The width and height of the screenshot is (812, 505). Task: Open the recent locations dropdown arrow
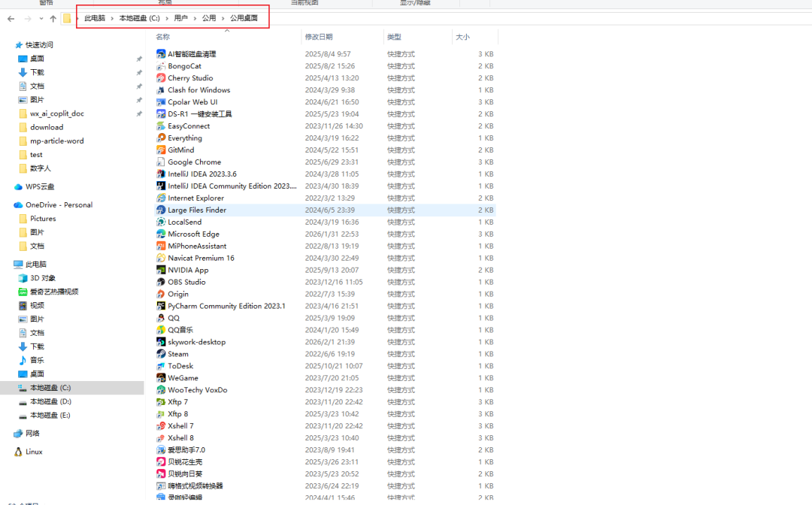point(41,19)
